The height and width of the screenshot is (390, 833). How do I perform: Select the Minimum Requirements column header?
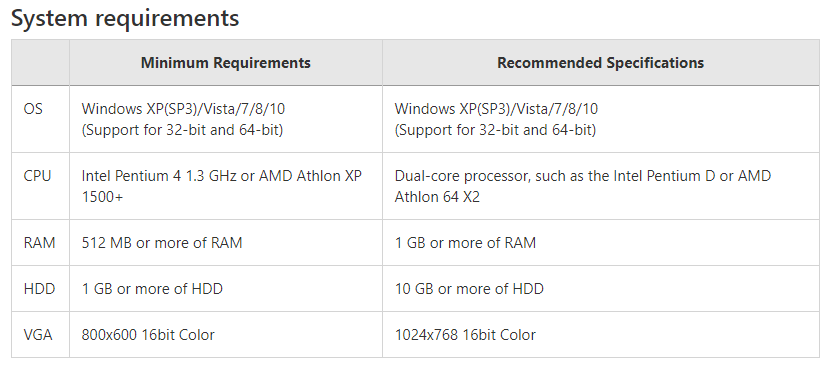(225, 63)
